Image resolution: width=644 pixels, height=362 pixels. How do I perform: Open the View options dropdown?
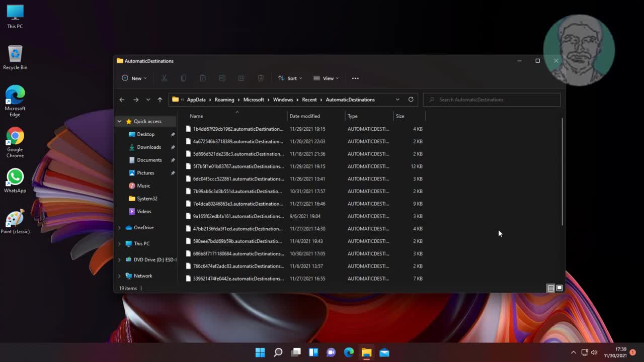[326, 78]
